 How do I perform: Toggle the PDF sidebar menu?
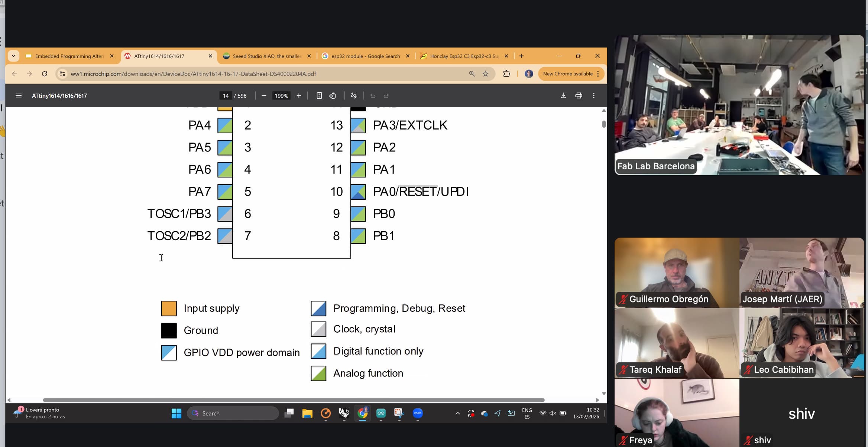(x=19, y=96)
